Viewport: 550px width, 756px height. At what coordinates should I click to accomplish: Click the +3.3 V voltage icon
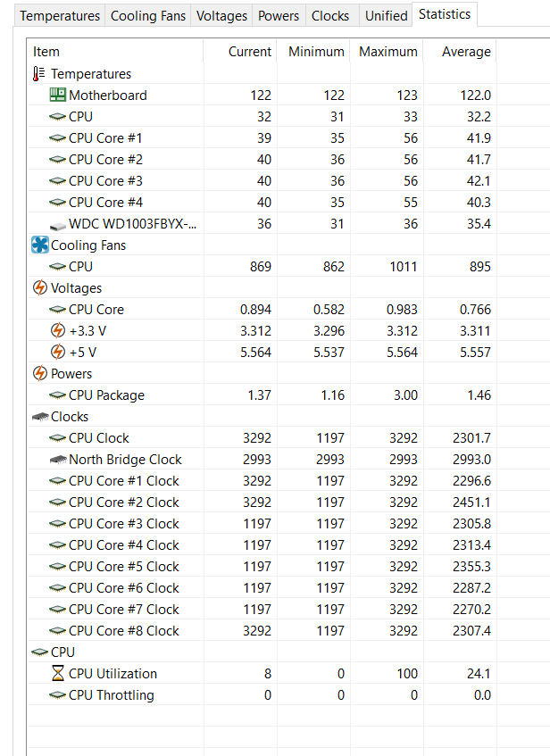(57, 331)
